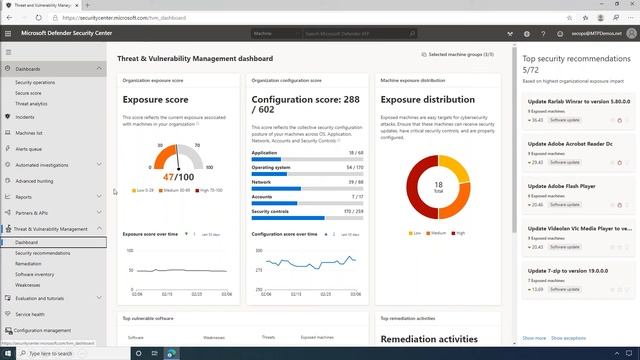Viewport: 640px width, 360px height.
Task: Click the High legend swatch under Exposure distribution
Action: [x=453, y=233]
